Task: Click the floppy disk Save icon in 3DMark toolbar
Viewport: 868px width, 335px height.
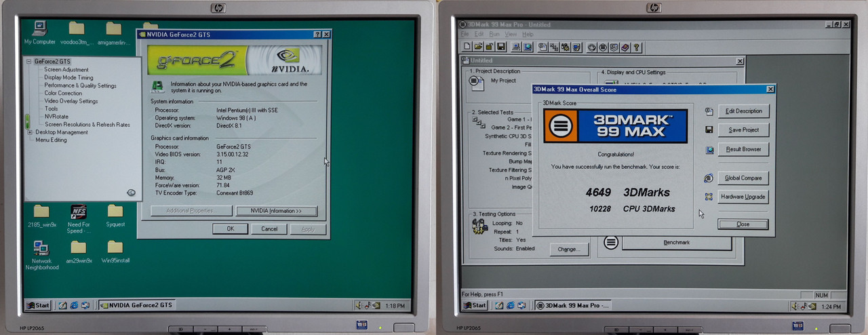Action: [500, 47]
